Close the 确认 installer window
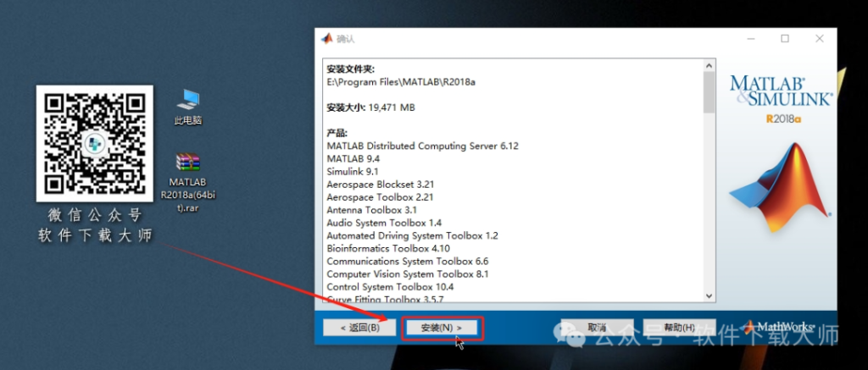The width and height of the screenshot is (868, 370). pos(820,39)
